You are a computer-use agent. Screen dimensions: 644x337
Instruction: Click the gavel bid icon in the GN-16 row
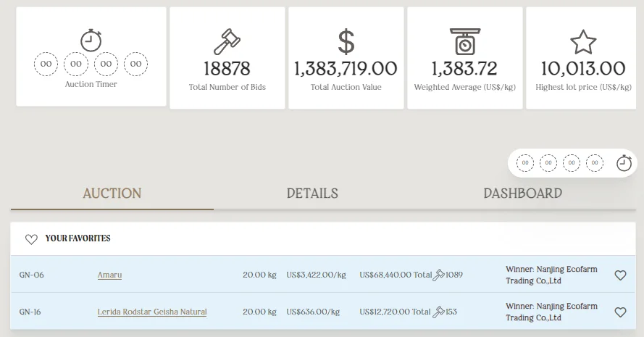439,312
